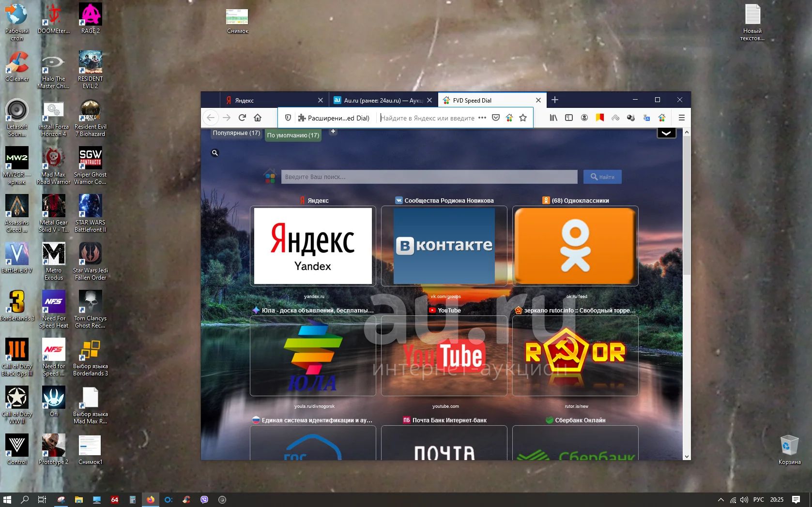
Task: Select Mad Max Road Warrior desktop icon
Action: (53, 166)
